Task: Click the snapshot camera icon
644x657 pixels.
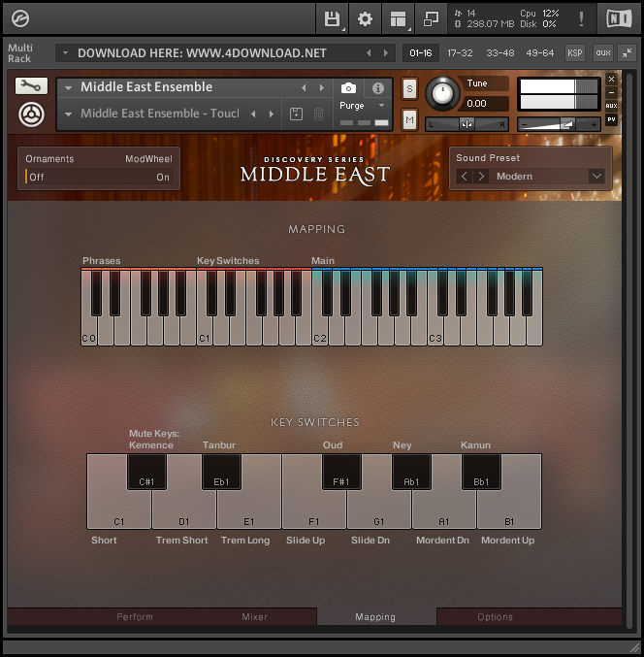Action: 348,88
